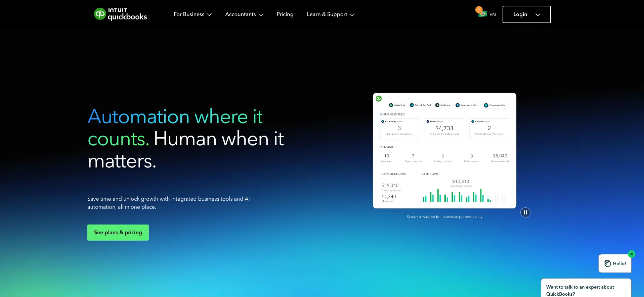Open the Learn & Support dropdown
Screen dimensions: 644x297
point(331,14)
